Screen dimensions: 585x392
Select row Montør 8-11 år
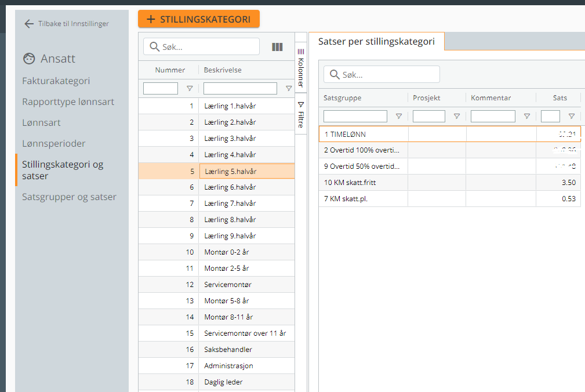pos(216,317)
